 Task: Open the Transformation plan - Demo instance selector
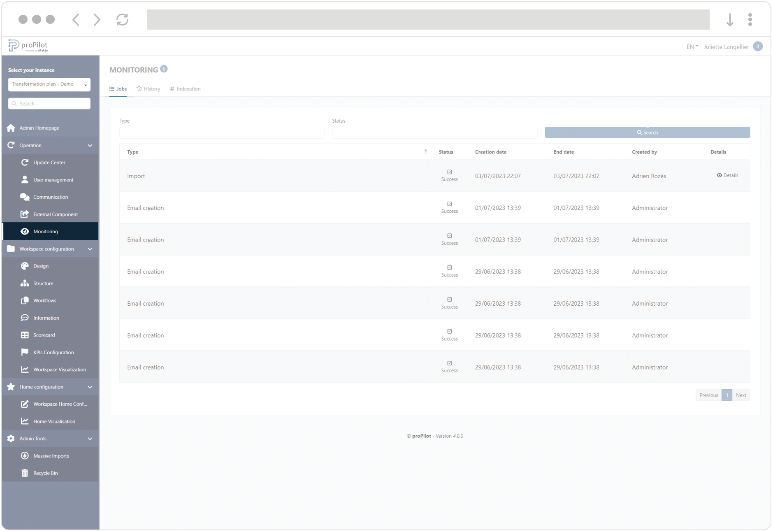49,84
